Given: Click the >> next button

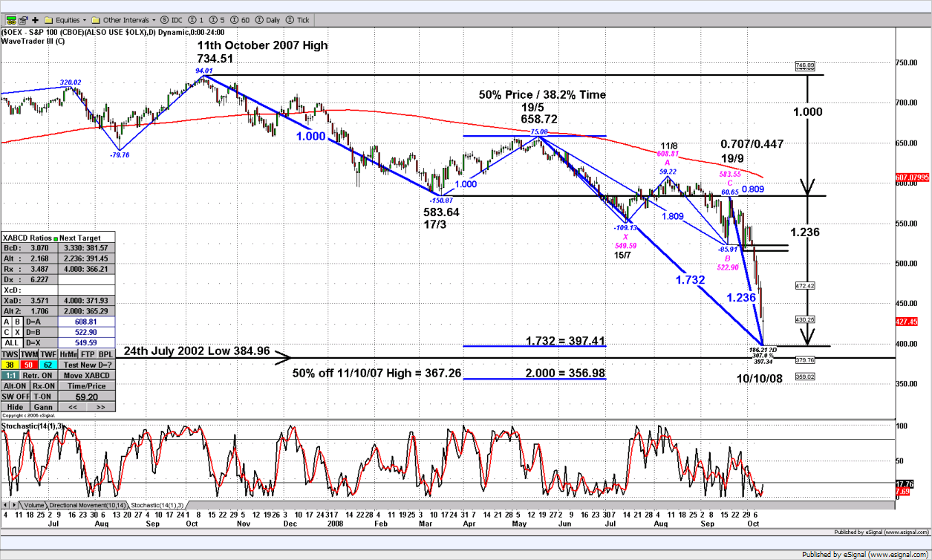Looking at the screenshot, I should [101, 406].
